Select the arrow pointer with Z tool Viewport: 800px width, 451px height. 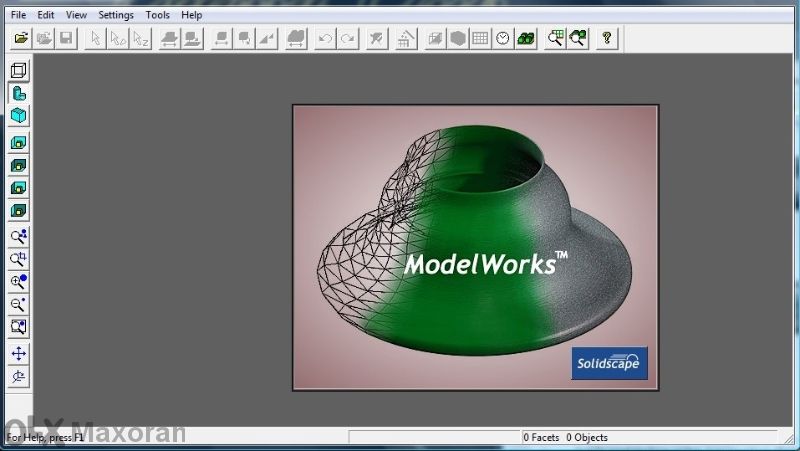[140, 38]
